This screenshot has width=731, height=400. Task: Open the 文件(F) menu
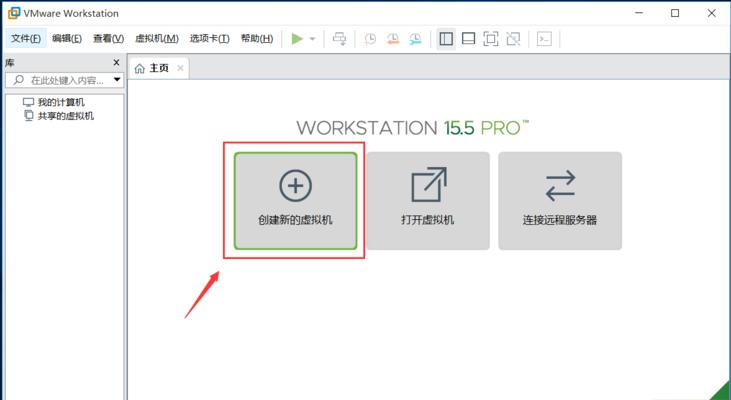(26, 39)
